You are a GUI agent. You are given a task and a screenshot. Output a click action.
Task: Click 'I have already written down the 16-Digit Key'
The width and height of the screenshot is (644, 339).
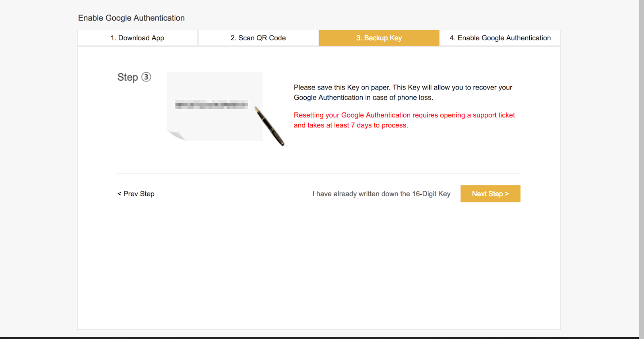coord(381,194)
